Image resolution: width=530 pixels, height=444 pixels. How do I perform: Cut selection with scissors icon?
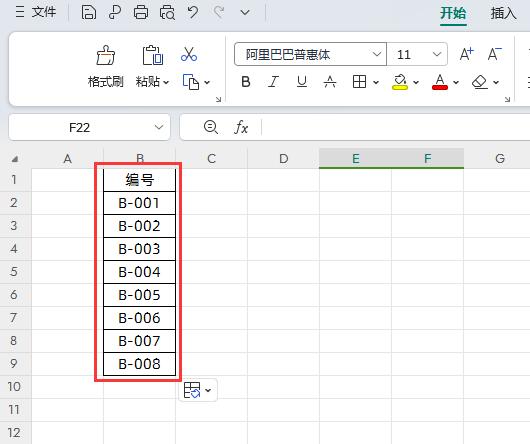pyautogui.click(x=189, y=54)
